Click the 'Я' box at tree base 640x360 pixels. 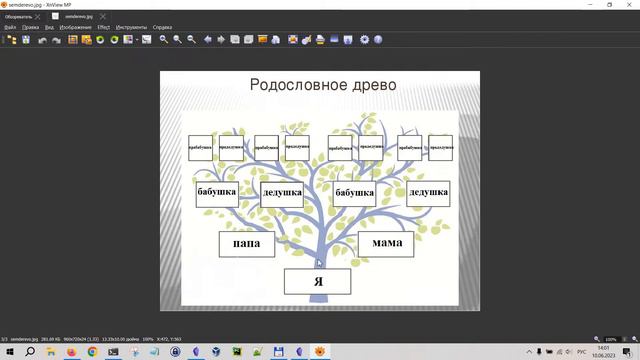pyautogui.click(x=318, y=281)
